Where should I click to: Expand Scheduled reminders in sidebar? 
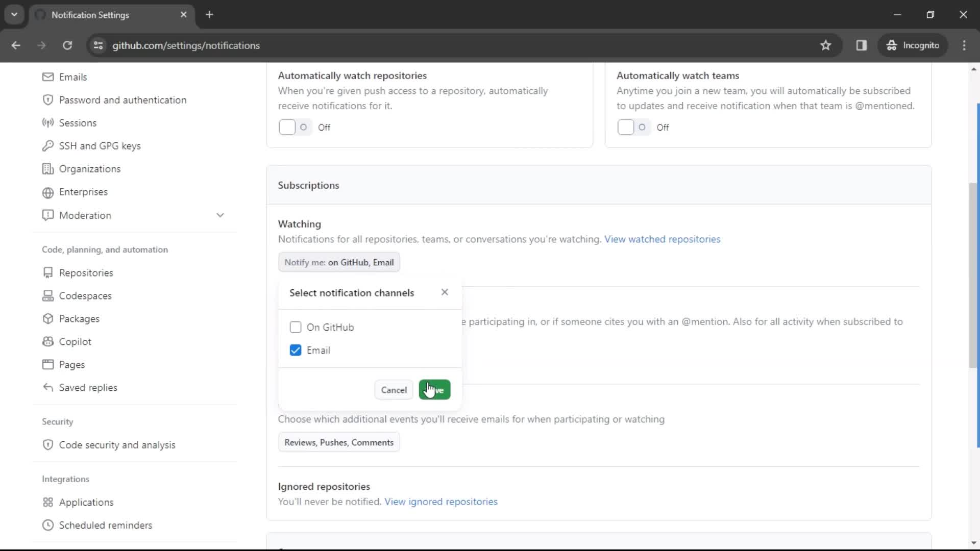106,525
